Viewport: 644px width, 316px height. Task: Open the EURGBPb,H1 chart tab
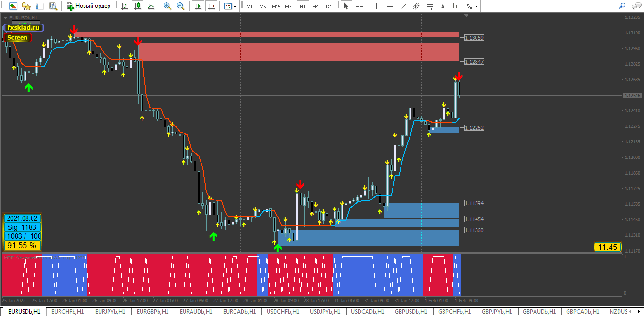[153, 312]
